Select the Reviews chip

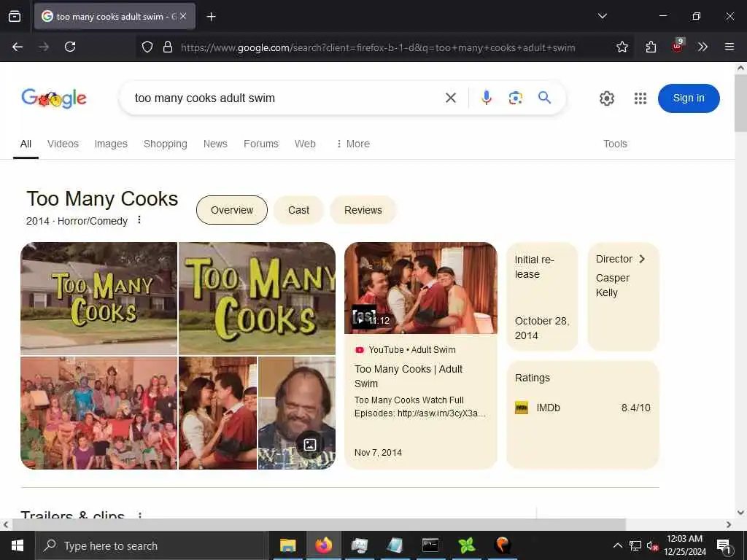(363, 210)
